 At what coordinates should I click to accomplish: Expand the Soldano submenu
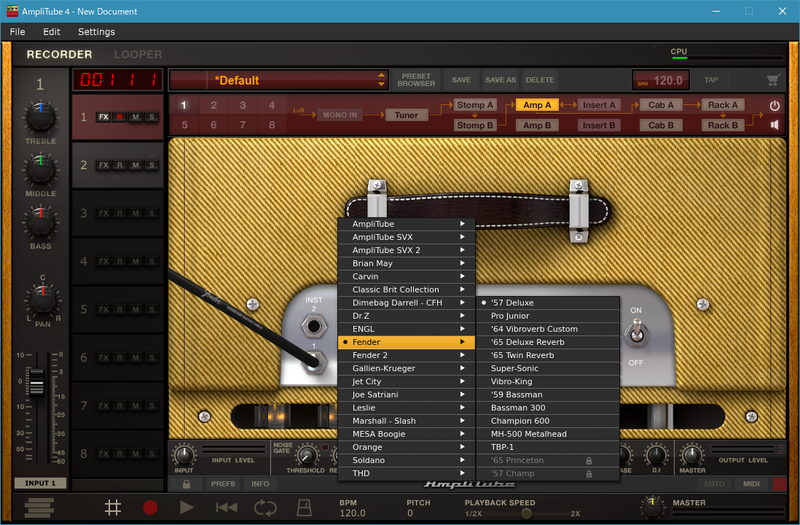tap(407, 460)
